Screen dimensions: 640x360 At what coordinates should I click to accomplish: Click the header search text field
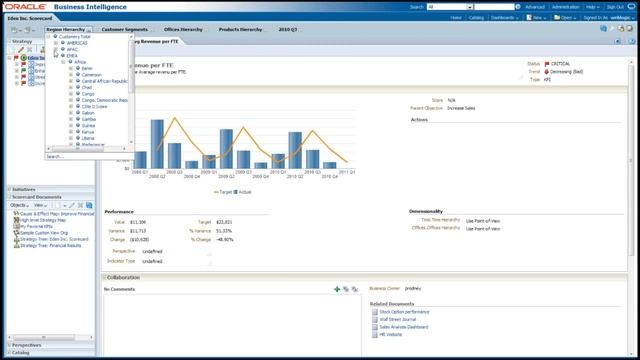[494, 7]
